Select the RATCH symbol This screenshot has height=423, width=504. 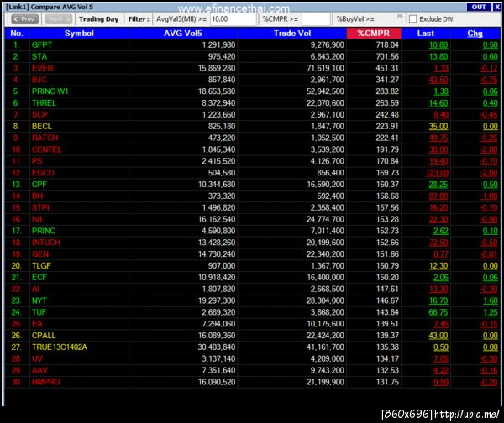[45, 138]
